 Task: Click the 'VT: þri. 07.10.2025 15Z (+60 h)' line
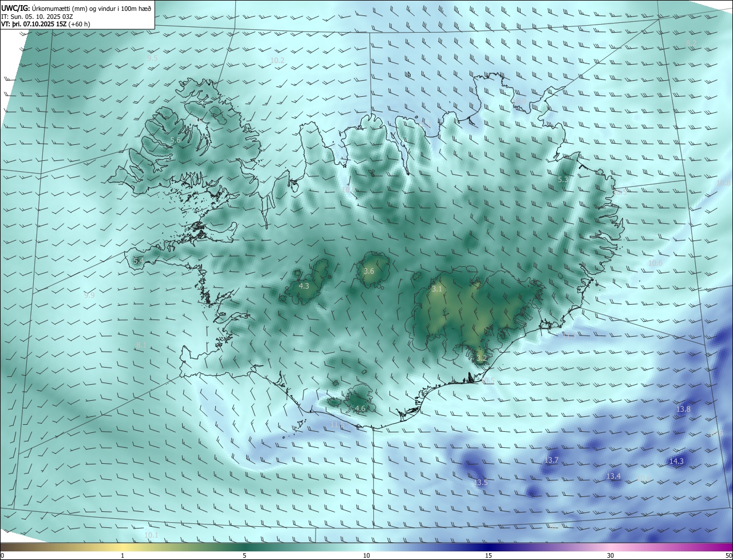pyautogui.click(x=46, y=24)
